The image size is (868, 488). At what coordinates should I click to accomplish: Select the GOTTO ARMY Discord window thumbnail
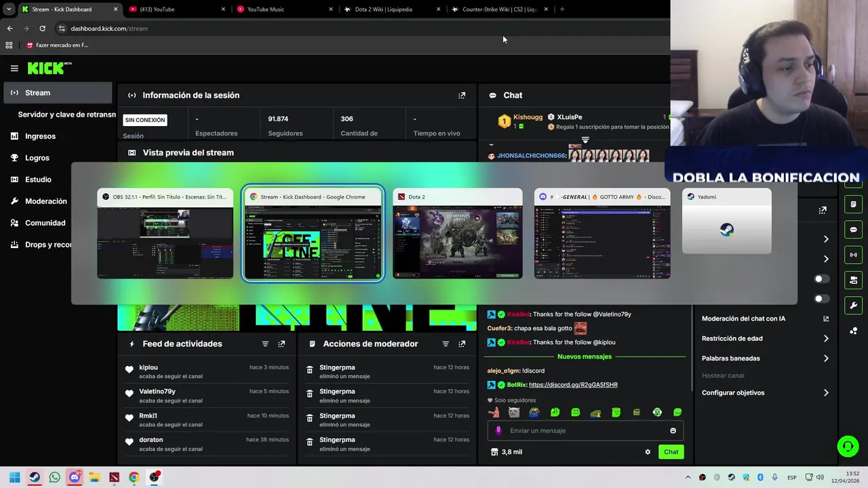tap(602, 234)
